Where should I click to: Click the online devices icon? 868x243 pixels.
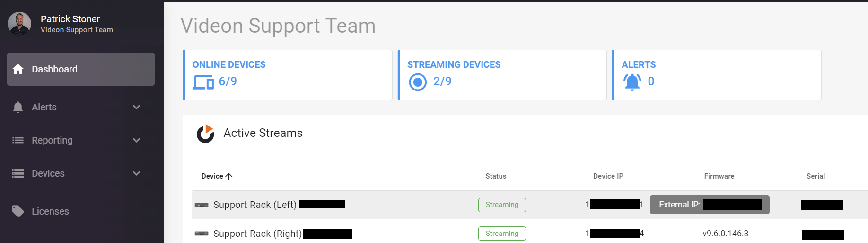pos(203,82)
